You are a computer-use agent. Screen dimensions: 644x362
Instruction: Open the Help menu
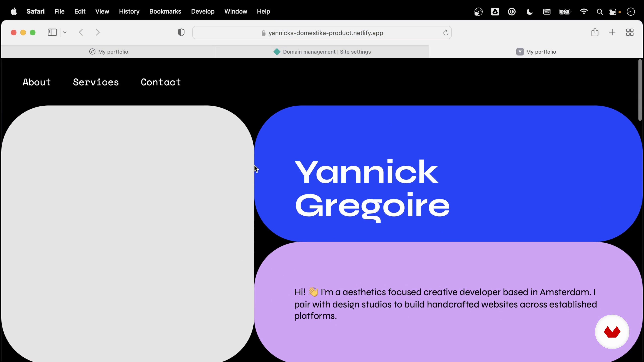(x=263, y=12)
